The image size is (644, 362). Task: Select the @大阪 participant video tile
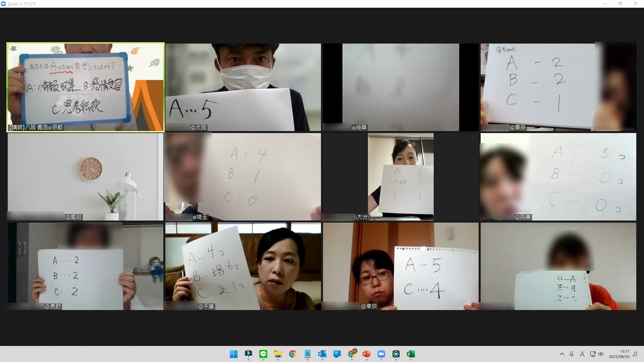point(243,87)
